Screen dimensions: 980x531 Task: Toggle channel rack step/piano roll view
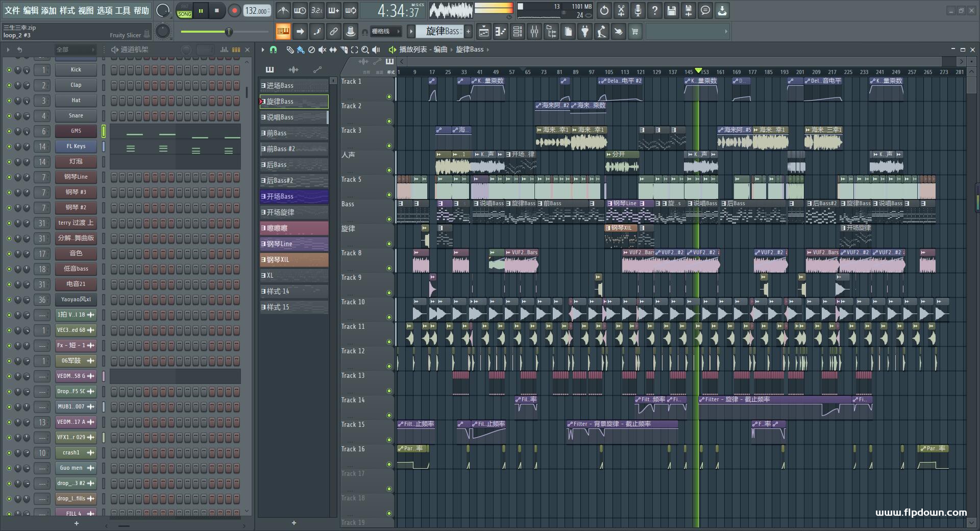(x=236, y=50)
